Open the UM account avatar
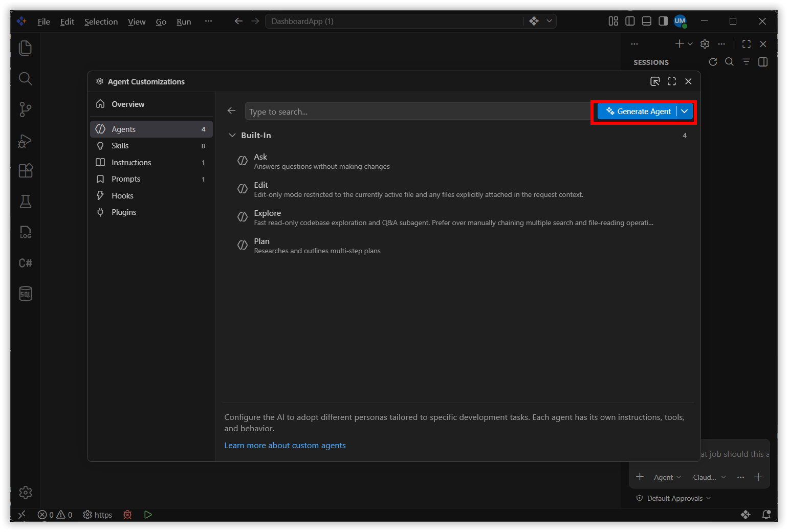Viewport: 788px width, 532px height. click(680, 21)
